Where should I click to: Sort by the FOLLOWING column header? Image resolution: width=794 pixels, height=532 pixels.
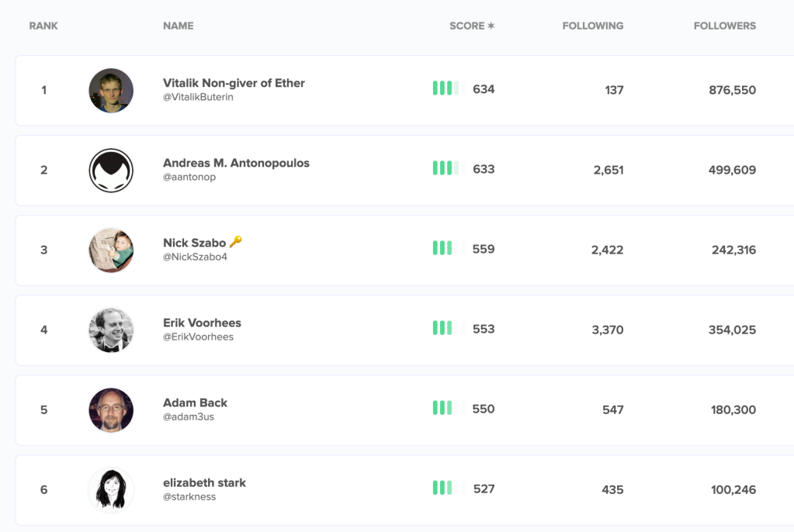click(592, 26)
